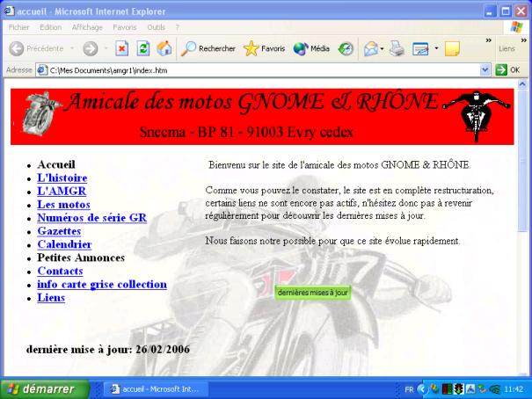532x399 pixels.
Task: Click the Précédente back arrow icon
Action: [x=17, y=49]
